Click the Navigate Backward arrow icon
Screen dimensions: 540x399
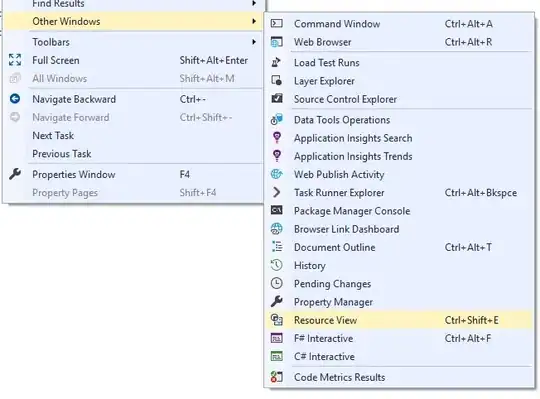click(15, 99)
